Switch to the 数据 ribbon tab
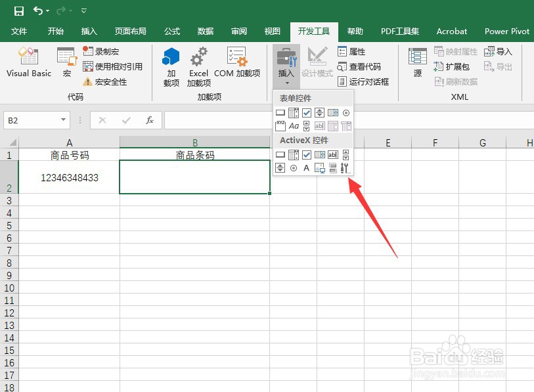This screenshot has width=534, height=392. [206, 32]
